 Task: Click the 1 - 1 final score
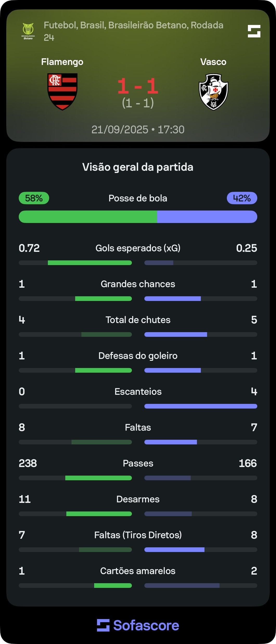[x=138, y=86]
